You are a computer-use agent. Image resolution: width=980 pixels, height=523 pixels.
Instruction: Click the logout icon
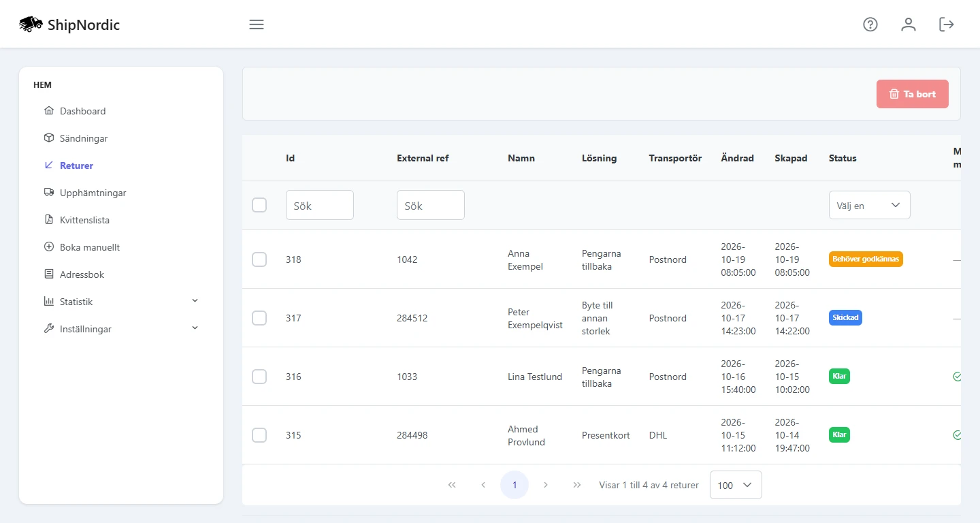947,25
